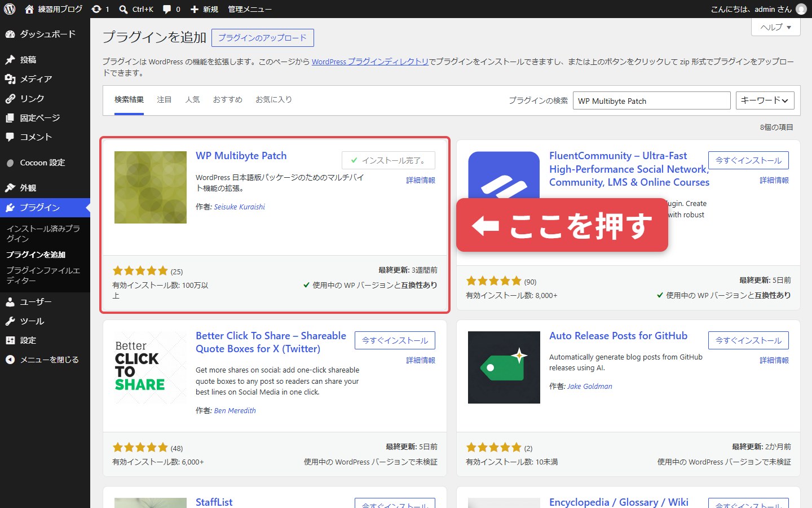The image size is (812, 508).
Task: Install the Better Click To Share plugin now
Action: [x=395, y=340]
